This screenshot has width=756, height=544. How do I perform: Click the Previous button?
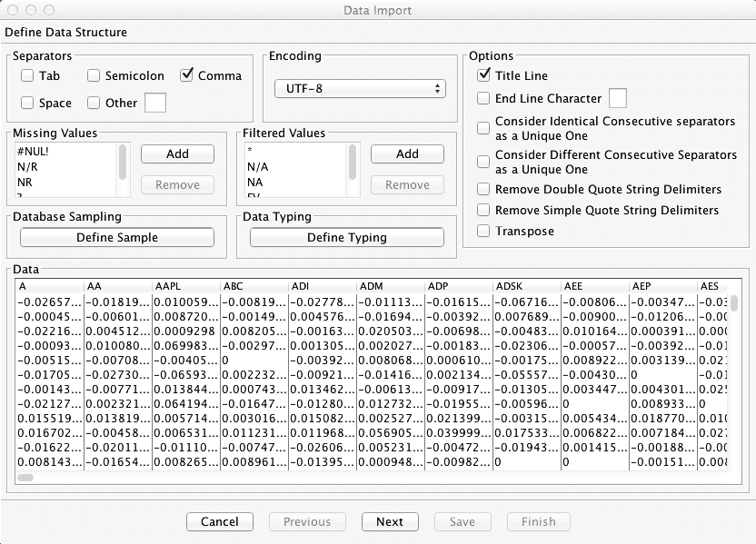click(307, 522)
